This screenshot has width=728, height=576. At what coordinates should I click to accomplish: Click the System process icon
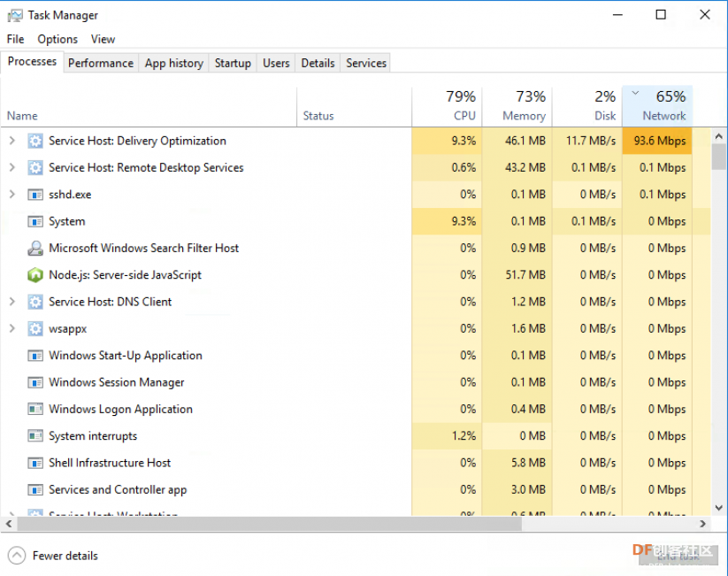point(35,221)
